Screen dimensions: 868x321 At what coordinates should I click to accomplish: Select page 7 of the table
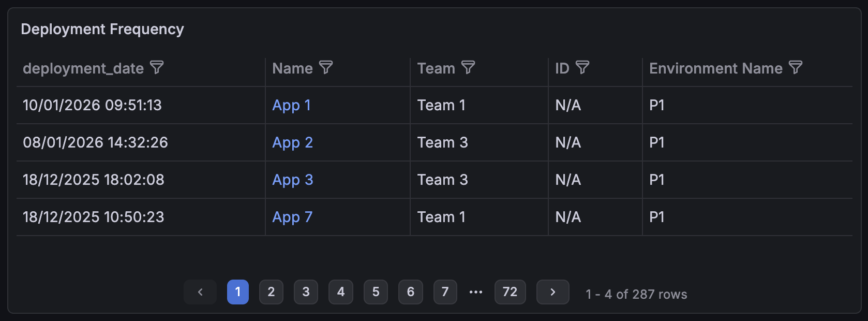(x=445, y=292)
